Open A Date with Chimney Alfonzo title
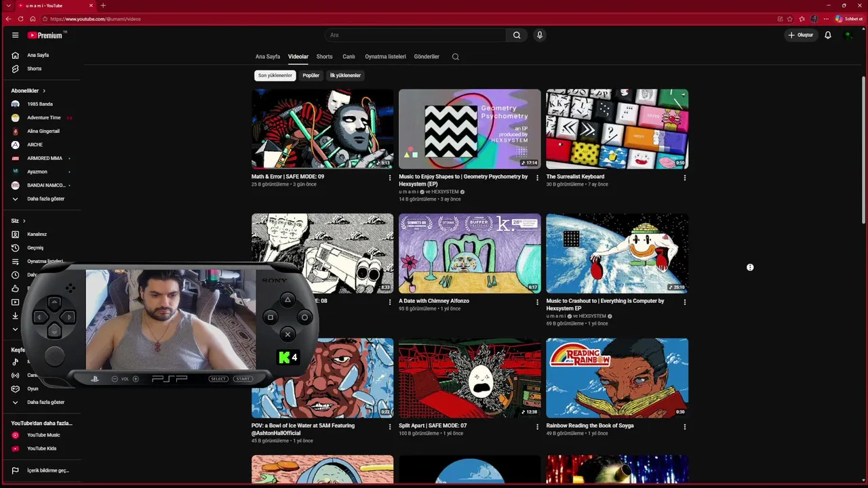868x488 pixels. (x=434, y=301)
